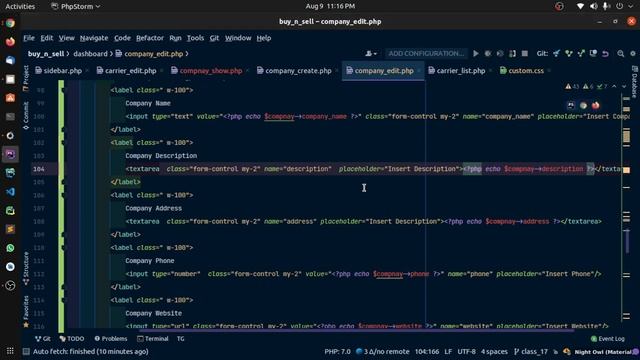Screen dimensions: 640x360
Task: Open Firefox from the Ubuntu dock
Action: tap(10, 42)
